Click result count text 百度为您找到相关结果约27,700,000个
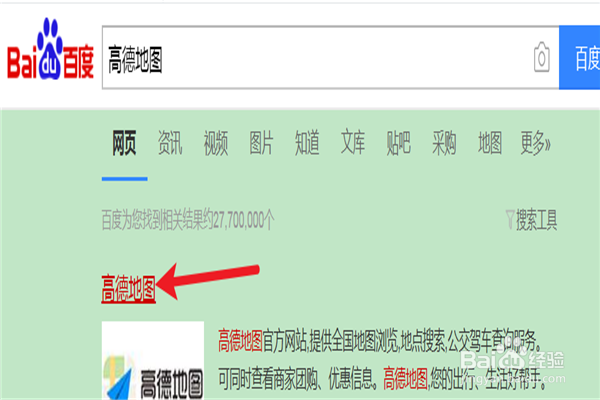This screenshot has height=400, width=600. 188,220
